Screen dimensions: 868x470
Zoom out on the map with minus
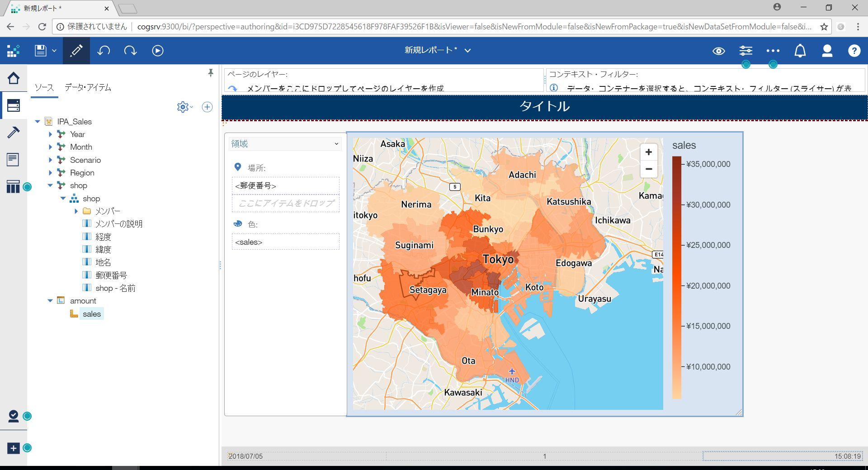pos(648,169)
